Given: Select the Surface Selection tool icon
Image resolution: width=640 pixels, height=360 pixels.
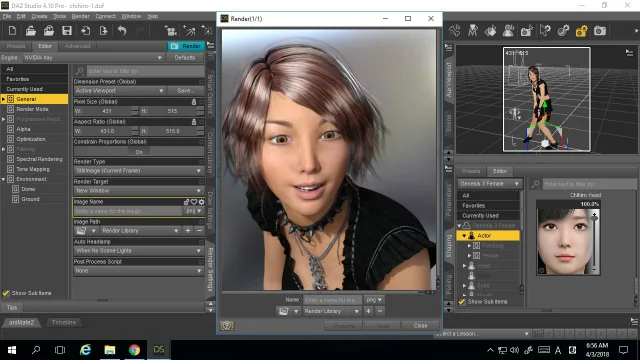Looking at the screenshot, I should point(491,31).
